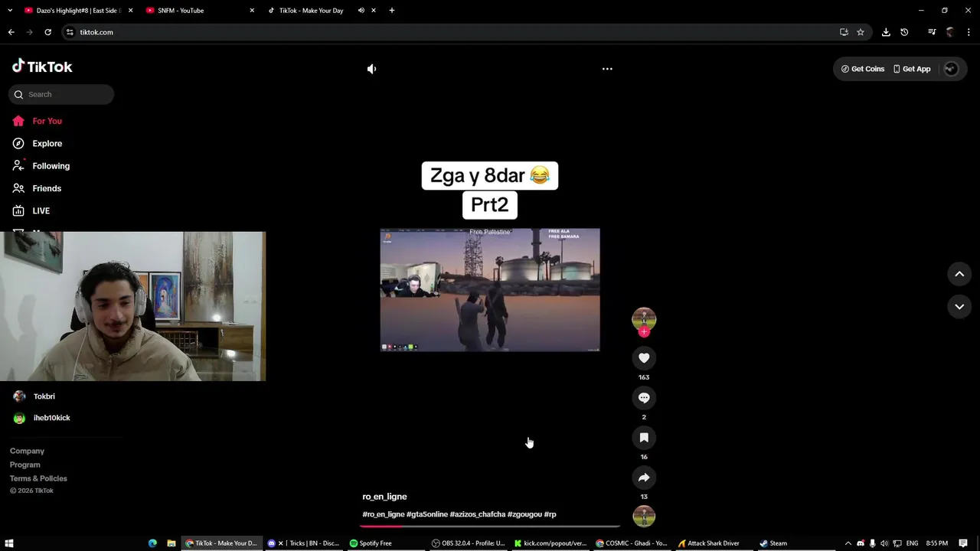Expand the Program footer section
The image size is (980, 551).
tap(24, 465)
